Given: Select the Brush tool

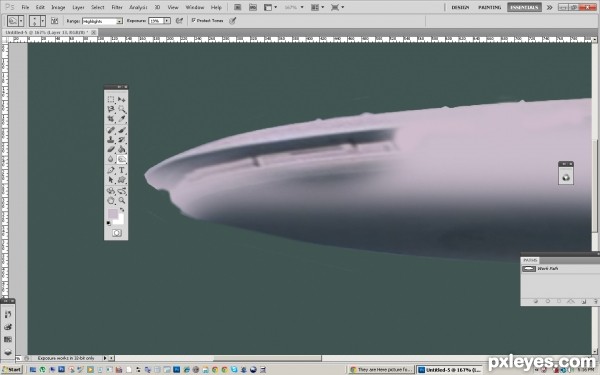Looking at the screenshot, I should pyautogui.click(x=122, y=130).
